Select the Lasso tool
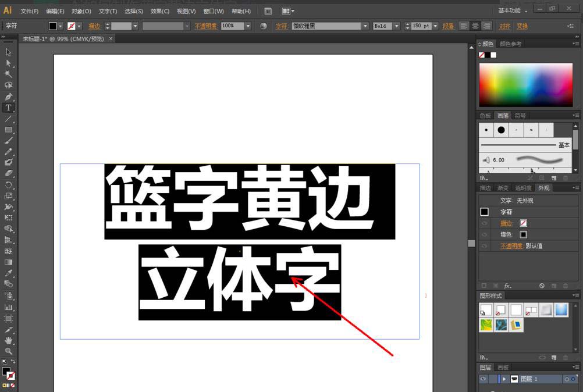The image size is (583, 392). click(x=8, y=85)
